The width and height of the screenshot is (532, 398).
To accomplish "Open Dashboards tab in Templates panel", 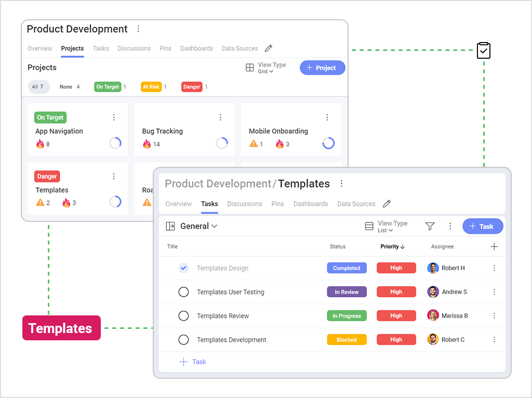I will point(311,204).
